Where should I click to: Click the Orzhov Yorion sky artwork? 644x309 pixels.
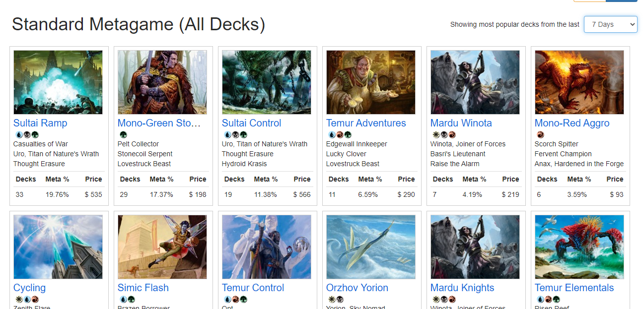(370, 247)
